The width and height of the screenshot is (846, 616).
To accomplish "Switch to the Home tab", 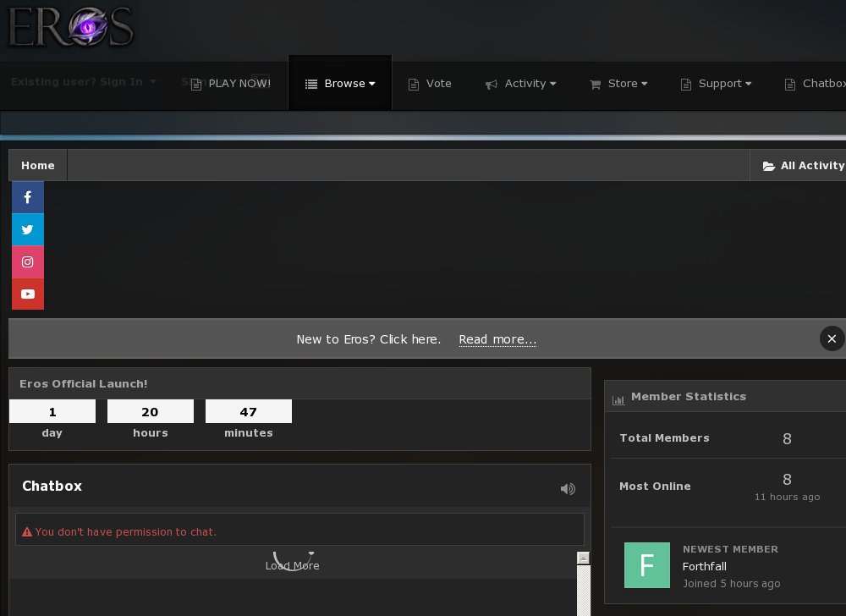I will pos(37,165).
